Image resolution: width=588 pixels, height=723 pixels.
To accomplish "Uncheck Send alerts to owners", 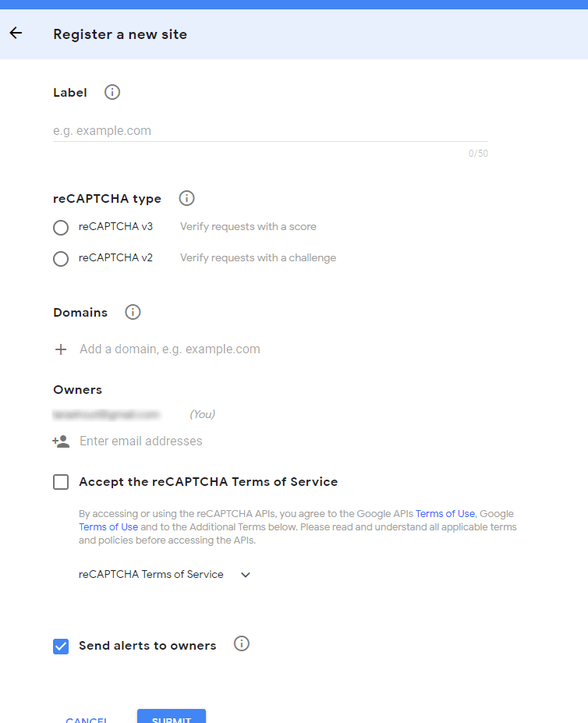I will 60,647.
